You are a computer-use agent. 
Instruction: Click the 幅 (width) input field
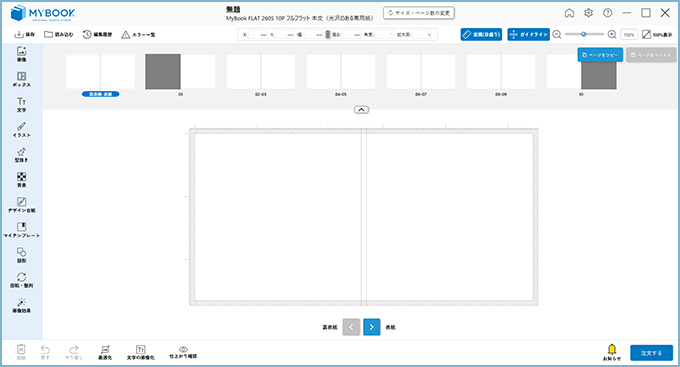tap(314, 34)
